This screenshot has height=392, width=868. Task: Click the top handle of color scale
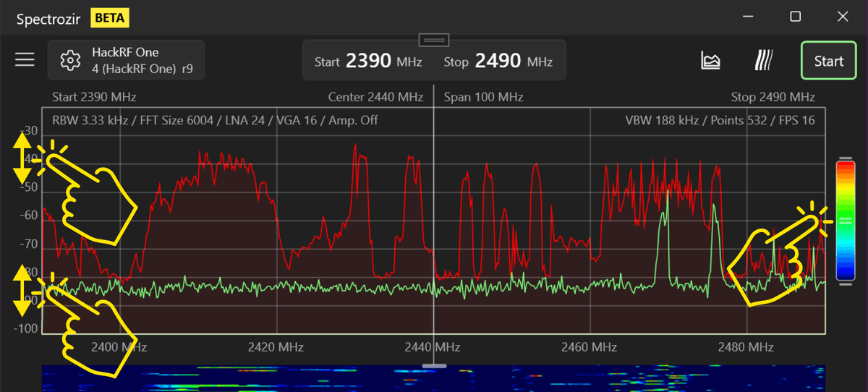point(845,158)
